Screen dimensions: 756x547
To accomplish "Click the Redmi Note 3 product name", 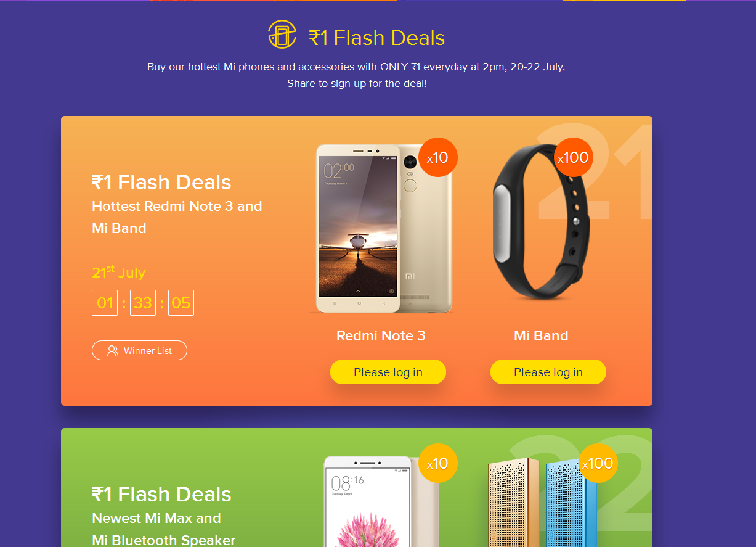I will tap(381, 335).
